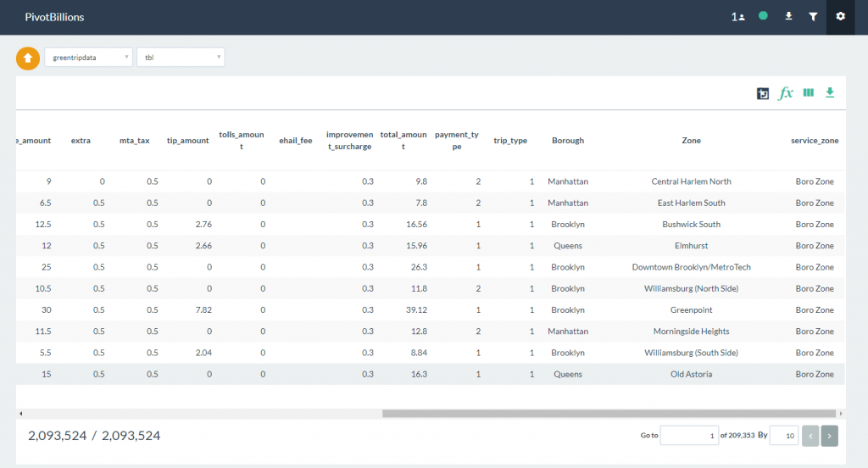The height and width of the screenshot is (468, 868).
Task: Click the header download icon
Action: (x=788, y=17)
